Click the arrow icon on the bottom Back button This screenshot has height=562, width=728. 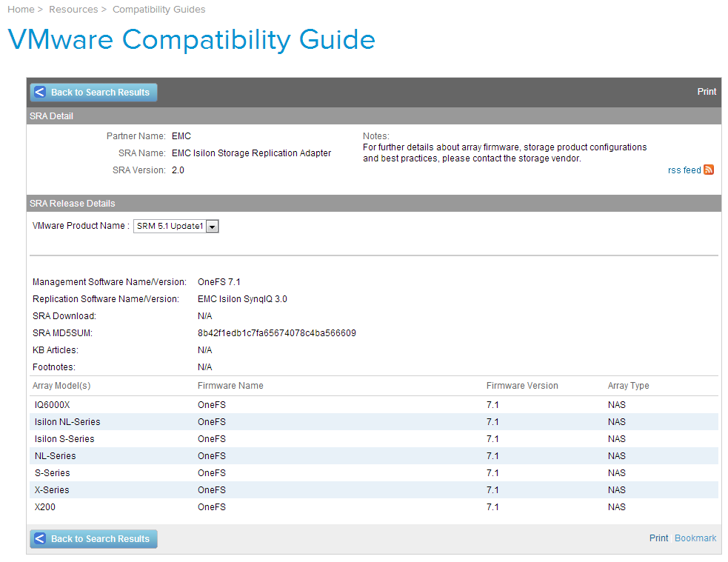click(x=40, y=539)
